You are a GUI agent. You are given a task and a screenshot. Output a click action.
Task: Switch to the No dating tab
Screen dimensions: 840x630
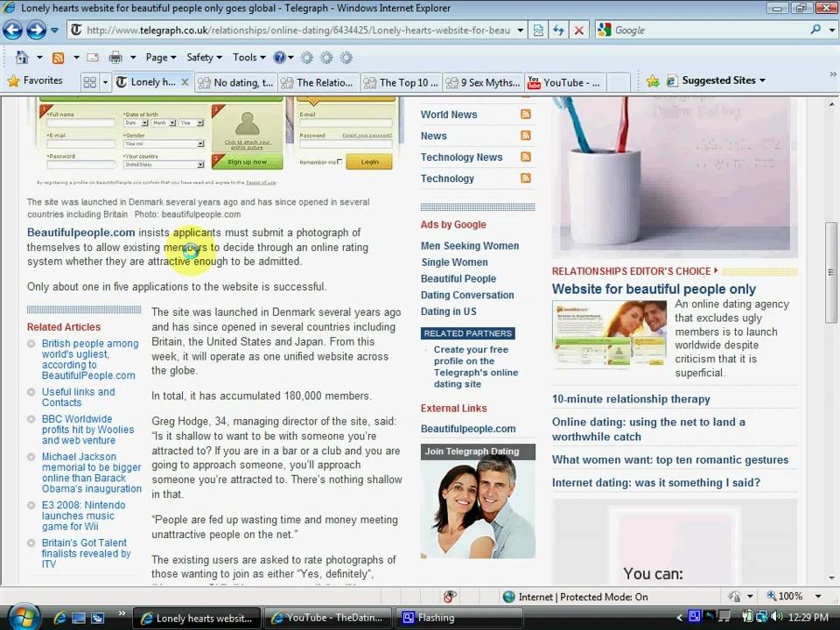[x=235, y=82]
